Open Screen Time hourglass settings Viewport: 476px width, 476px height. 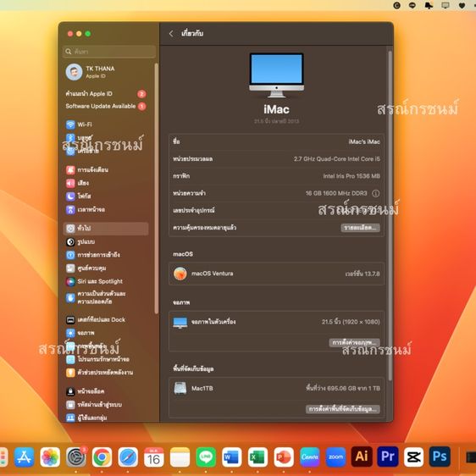pos(86,210)
